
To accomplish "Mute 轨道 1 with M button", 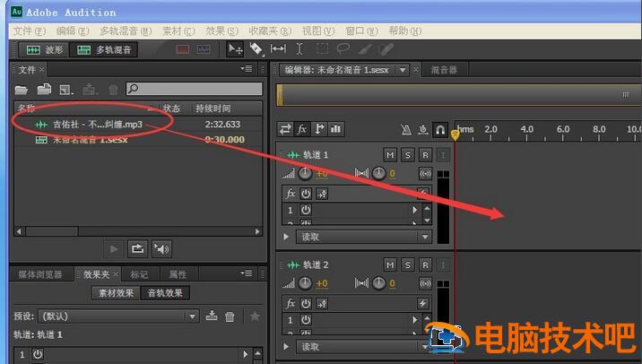I will coord(390,155).
